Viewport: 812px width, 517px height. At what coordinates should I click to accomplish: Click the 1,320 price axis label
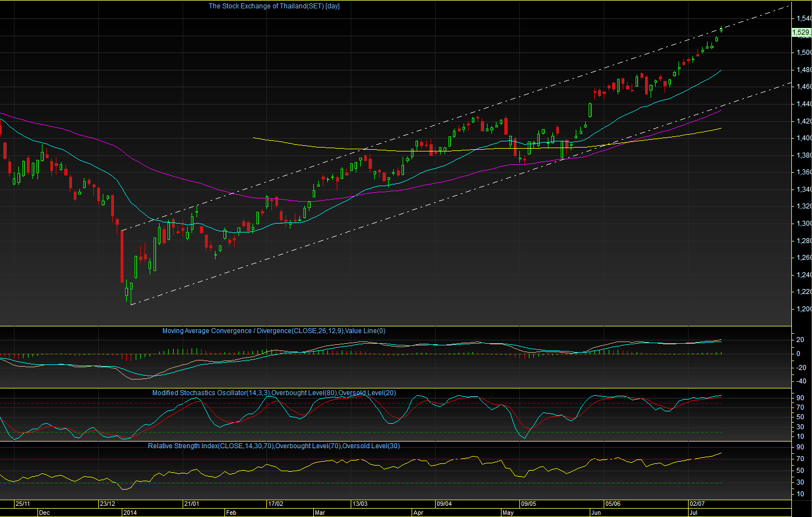tap(804, 206)
